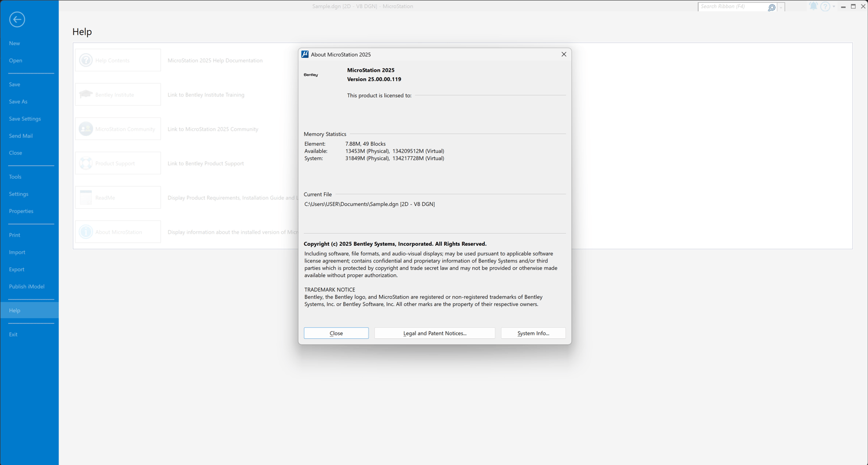
Task: Focus the Search Ribbon field
Action: 733,7
